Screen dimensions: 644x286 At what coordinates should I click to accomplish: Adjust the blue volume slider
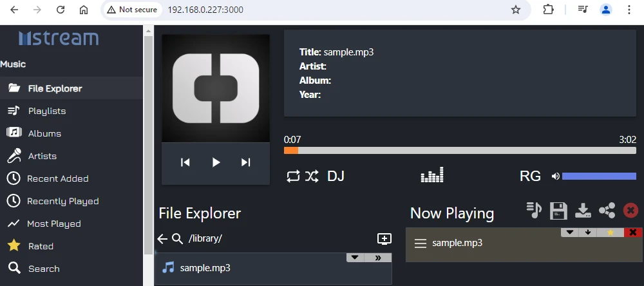coord(599,176)
